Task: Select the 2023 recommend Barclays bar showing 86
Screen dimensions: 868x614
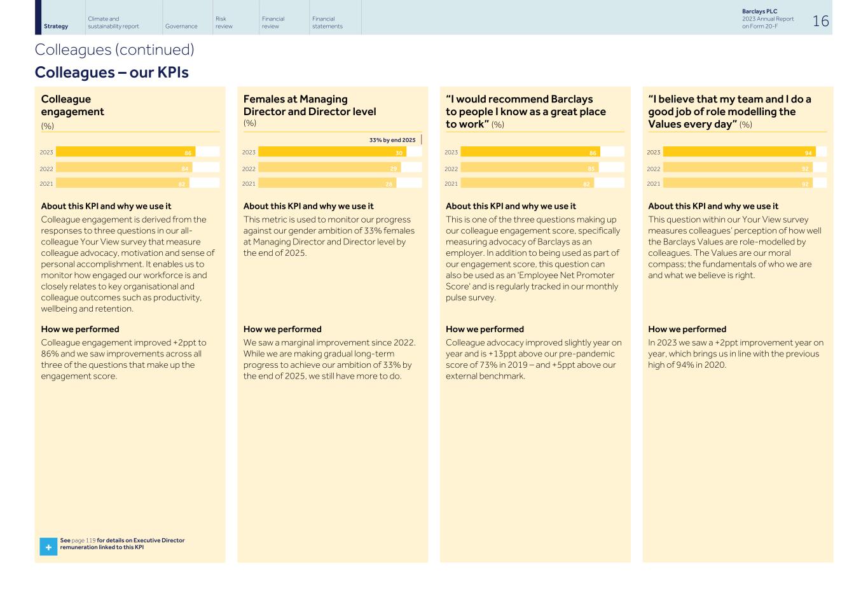Action: point(530,152)
